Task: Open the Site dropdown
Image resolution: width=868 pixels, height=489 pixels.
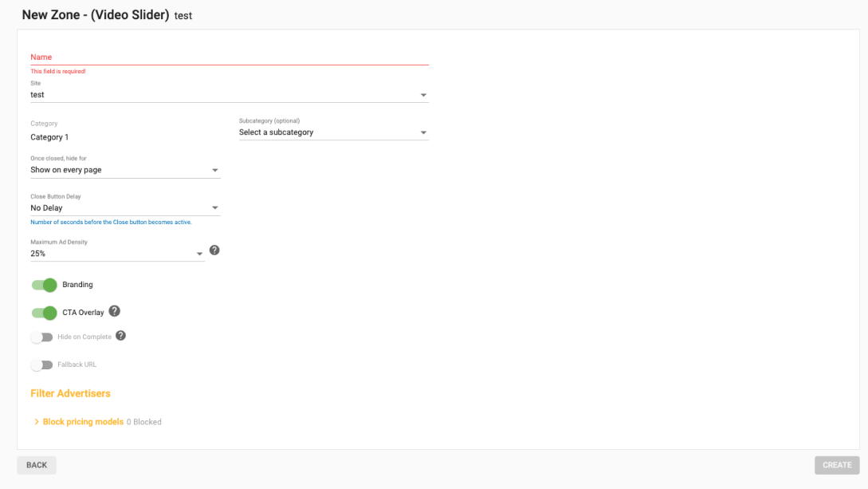Action: pos(229,95)
